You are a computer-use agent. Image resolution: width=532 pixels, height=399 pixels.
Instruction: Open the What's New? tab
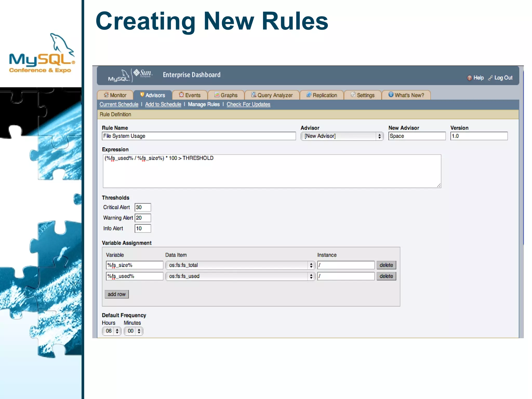click(x=406, y=95)
